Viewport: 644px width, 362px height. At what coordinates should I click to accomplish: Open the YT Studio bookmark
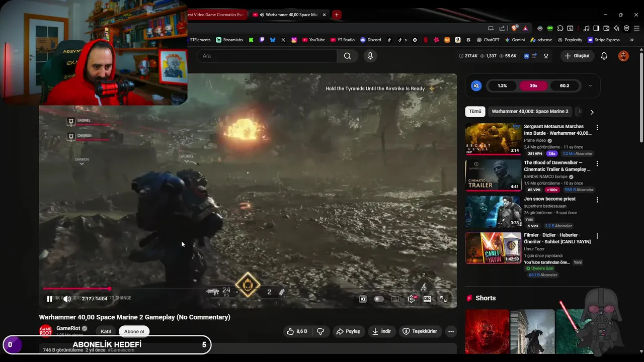pyautogui.click(x=342, y=40)
